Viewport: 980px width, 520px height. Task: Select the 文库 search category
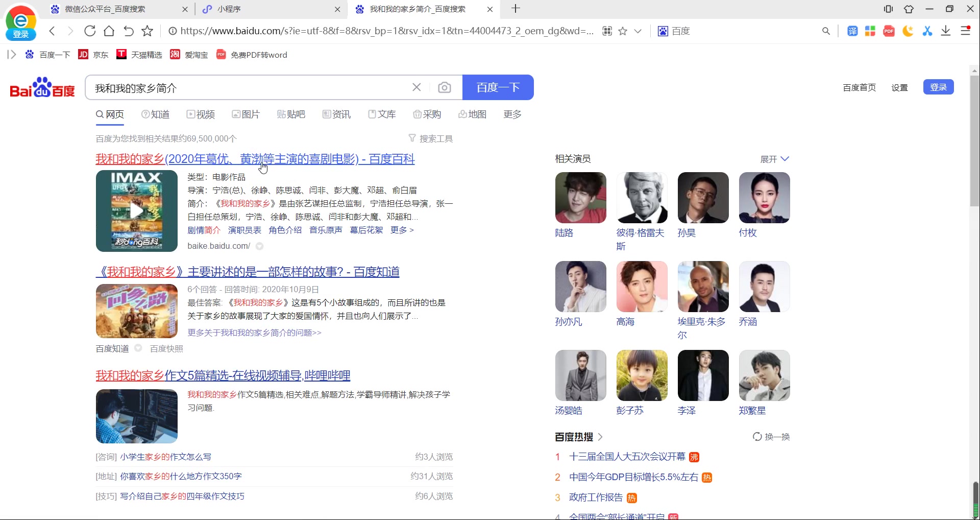point(382,114)
